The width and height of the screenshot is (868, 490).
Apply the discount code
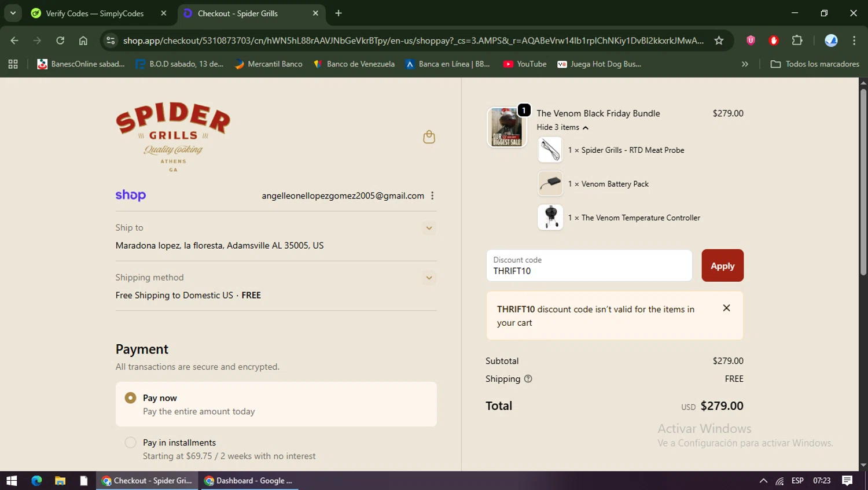click(x=722, y=266)
